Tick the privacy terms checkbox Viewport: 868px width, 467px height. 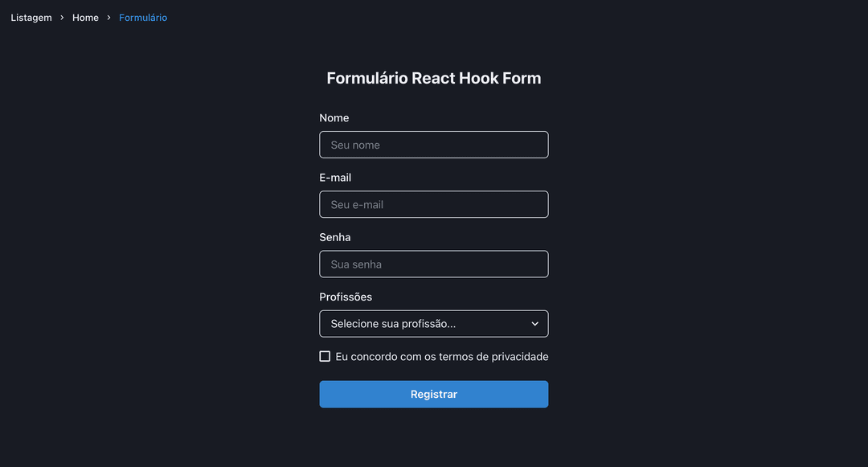[x=325, y=356]
